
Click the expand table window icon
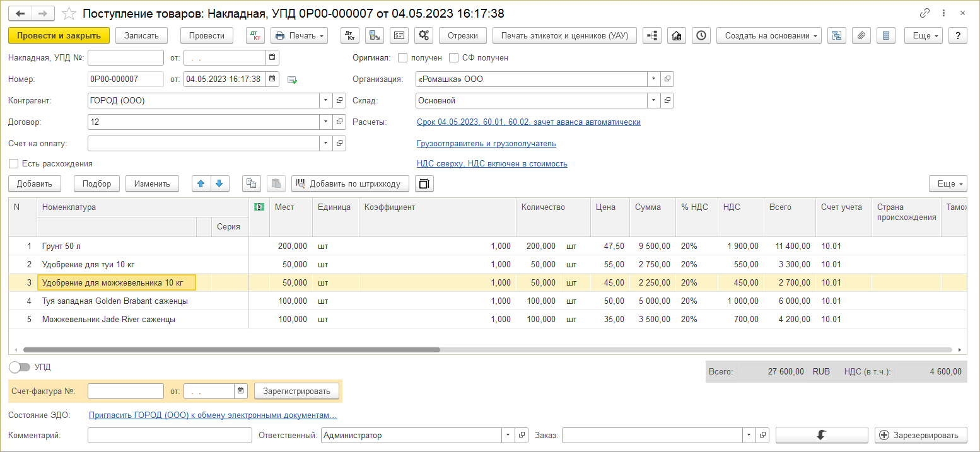424,183
